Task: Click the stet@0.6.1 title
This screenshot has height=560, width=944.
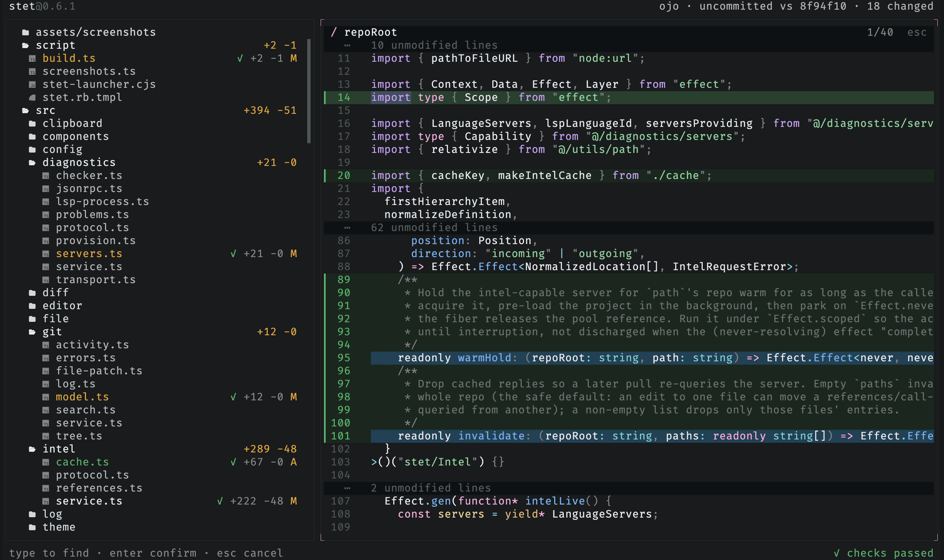Action: (x=42, y=6)
